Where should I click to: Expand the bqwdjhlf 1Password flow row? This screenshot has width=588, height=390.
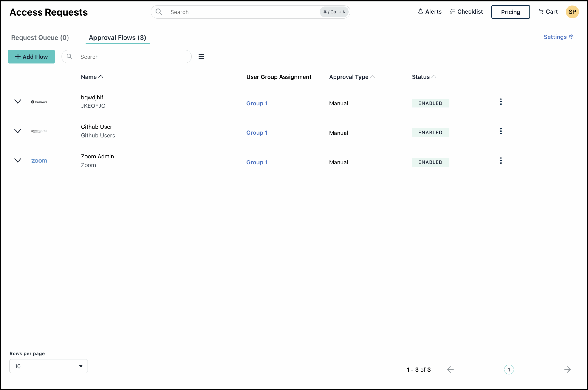coord(17,102)
